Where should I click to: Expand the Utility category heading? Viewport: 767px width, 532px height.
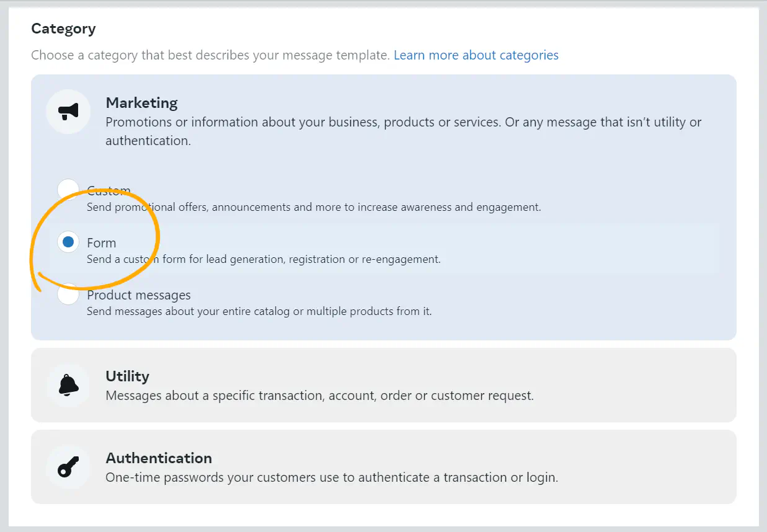(x=127, y=376)
